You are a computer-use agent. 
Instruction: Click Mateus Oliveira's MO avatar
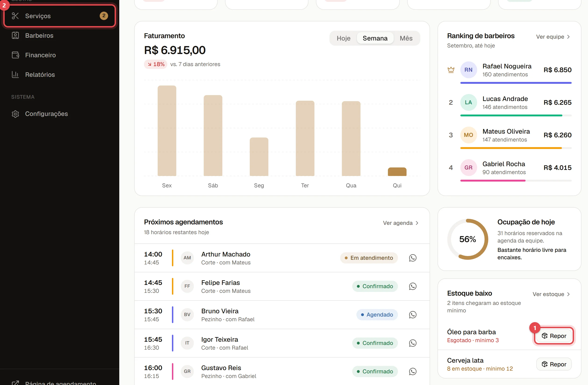coord(468,135)
